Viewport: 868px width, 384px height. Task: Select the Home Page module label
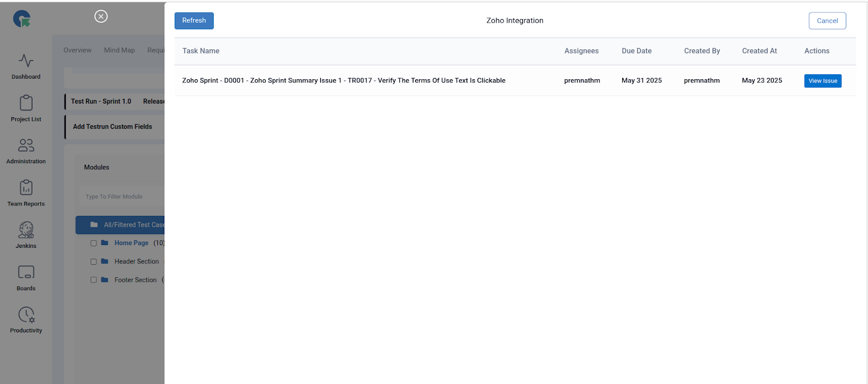pos(131,243)
